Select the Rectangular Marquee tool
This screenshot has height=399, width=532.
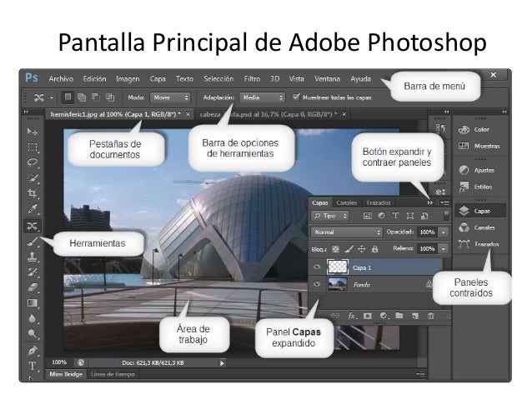point(33,147)
